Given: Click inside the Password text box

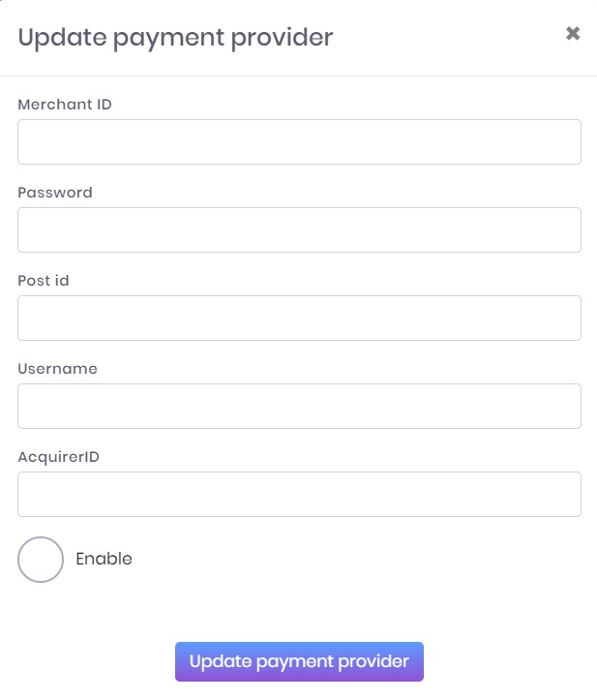Looking at the screenshot, I should tap(299, 229).
